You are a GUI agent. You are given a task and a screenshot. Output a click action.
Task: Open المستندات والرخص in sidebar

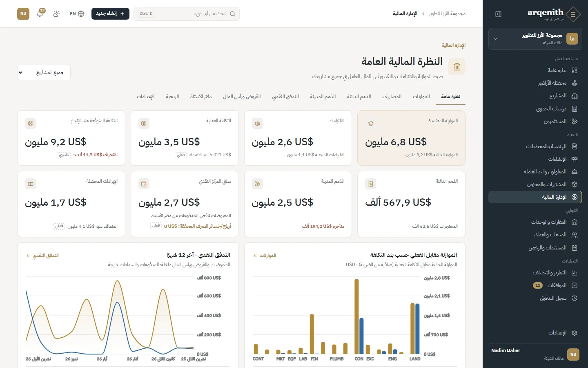[535, 248]
